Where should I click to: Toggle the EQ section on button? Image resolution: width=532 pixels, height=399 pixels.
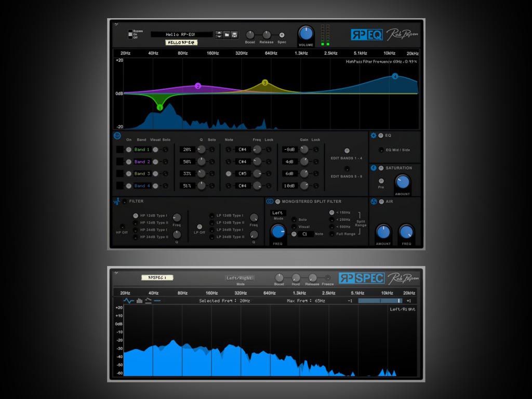381,136
